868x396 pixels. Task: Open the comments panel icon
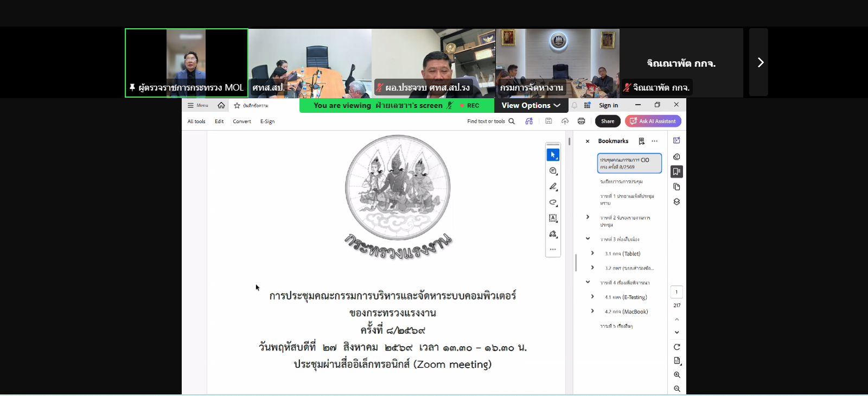pyautogui.click(x=676, y=157)
